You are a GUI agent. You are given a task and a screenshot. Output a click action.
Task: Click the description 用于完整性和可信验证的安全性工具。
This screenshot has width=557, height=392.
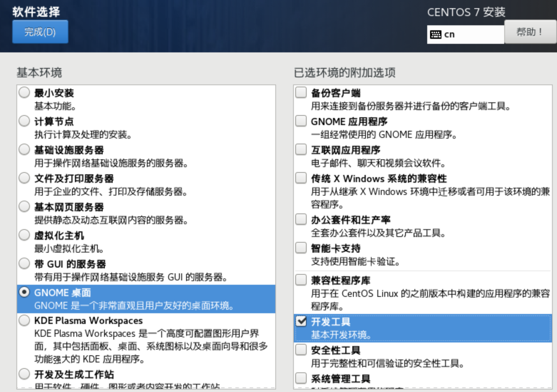point(388,363)
